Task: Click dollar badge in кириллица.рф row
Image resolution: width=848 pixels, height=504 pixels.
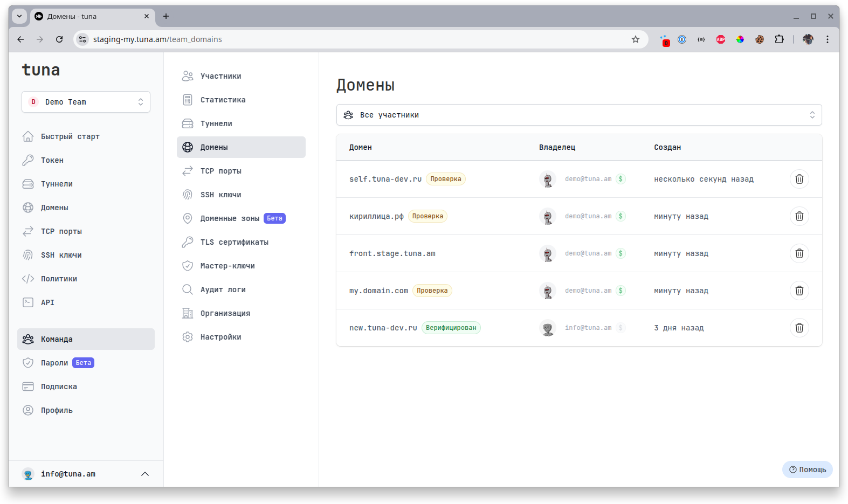Action: tap(621, 216)
